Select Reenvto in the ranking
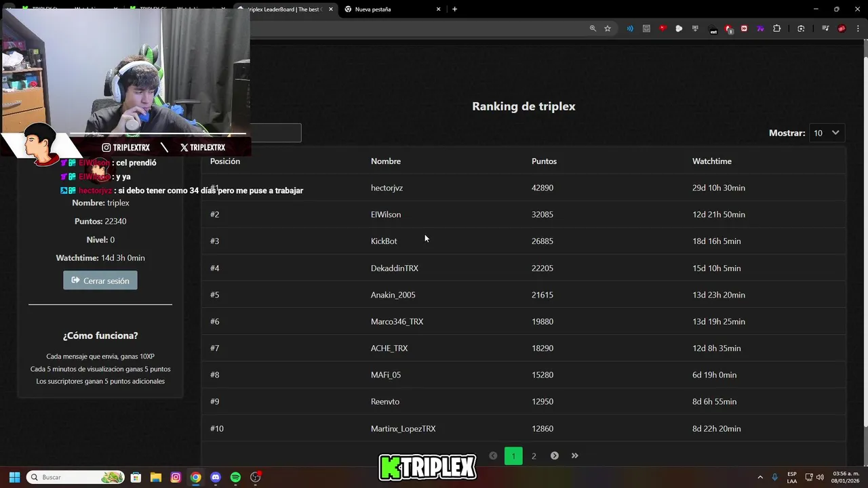The width and height of the screenshot is (868, 488). pyautogui.click(x=385, y=402)
